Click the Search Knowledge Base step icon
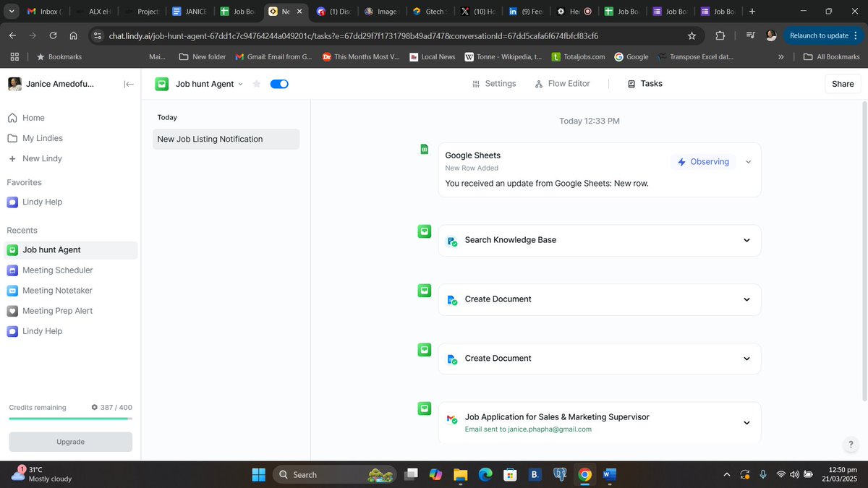 [x=451, y=241]
